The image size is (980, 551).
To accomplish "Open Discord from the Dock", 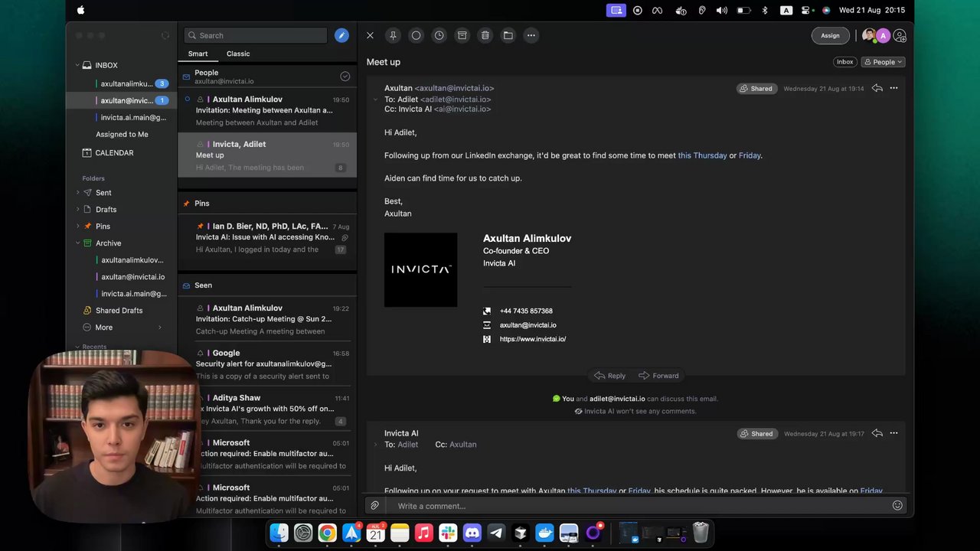I will click(x=472, y=533).
